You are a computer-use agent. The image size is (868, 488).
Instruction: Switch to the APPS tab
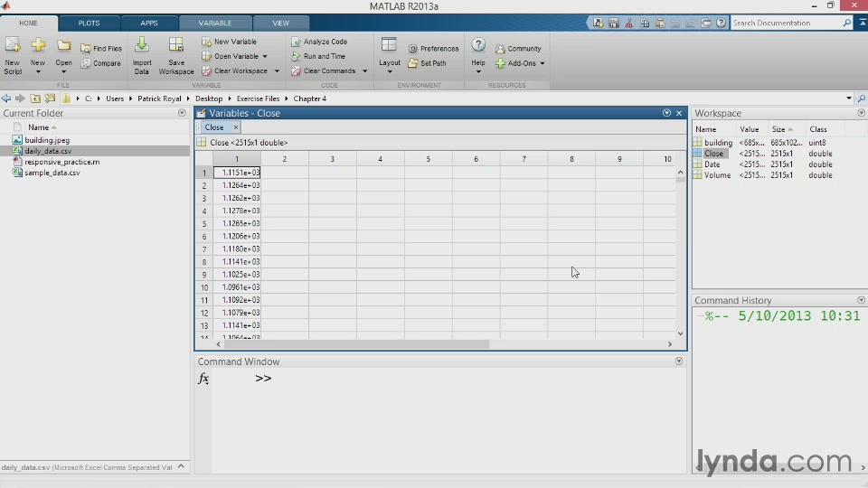pos(149,23)
